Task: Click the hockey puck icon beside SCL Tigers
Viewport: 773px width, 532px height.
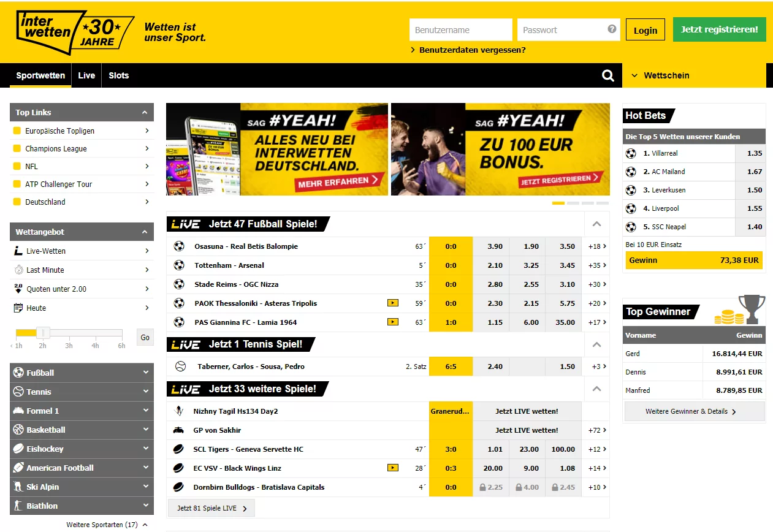Action: 178,449
